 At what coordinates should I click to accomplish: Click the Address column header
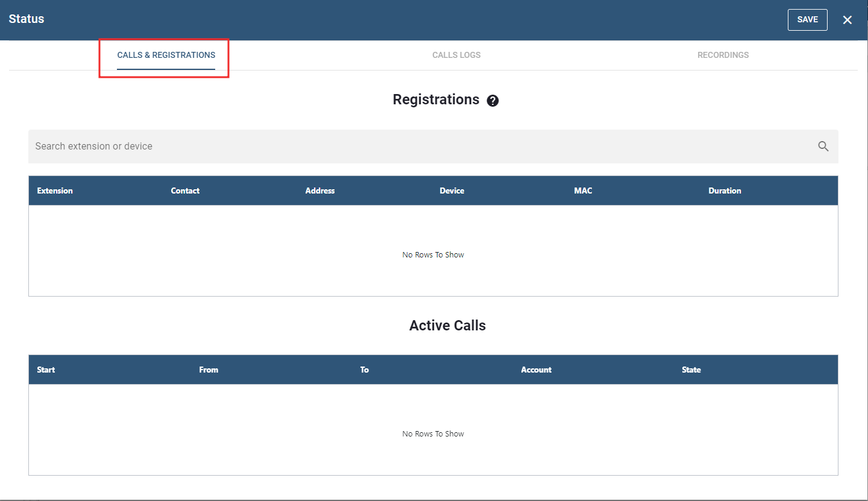coord(319,191)
